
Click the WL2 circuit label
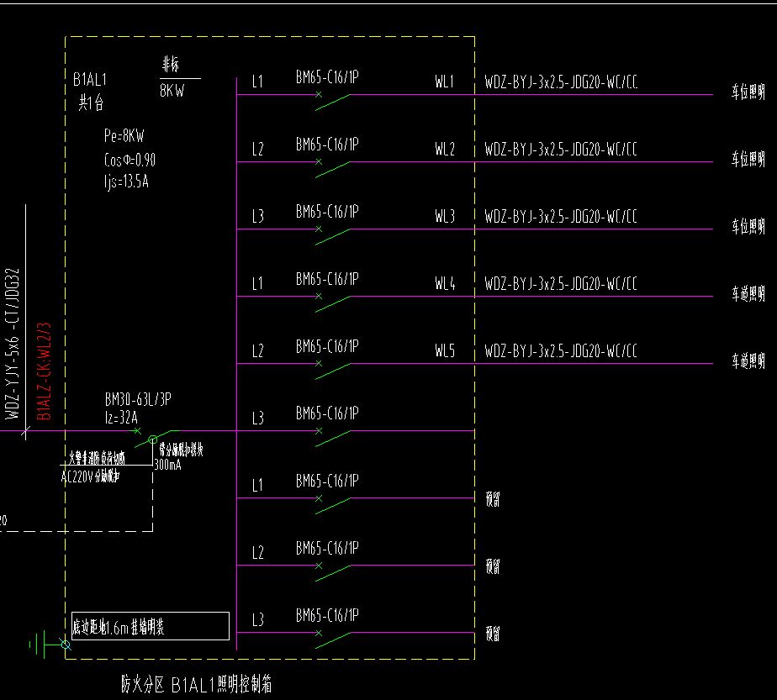tap(445, 149)
